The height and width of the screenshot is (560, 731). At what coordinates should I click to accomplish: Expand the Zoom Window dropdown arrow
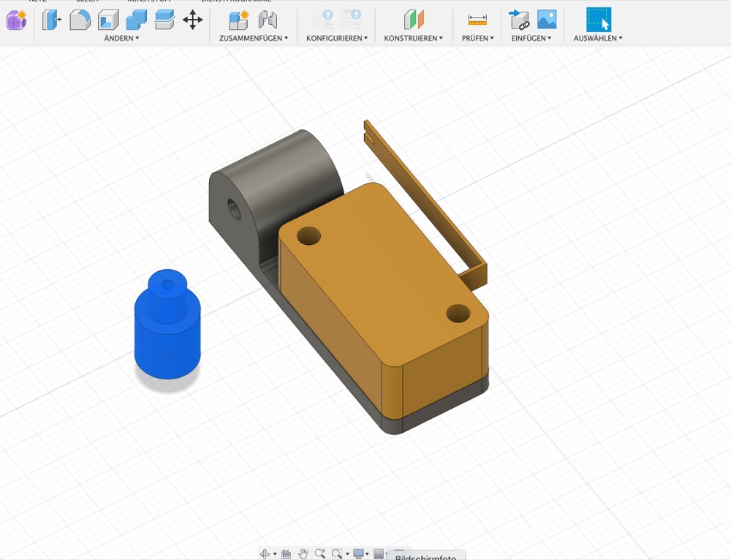coord(346,554)
